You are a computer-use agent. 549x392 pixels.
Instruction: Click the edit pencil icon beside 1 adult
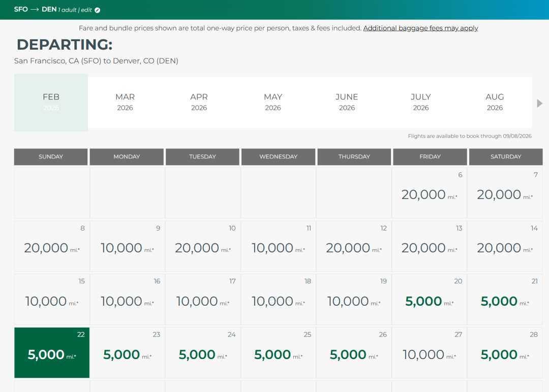98,10
